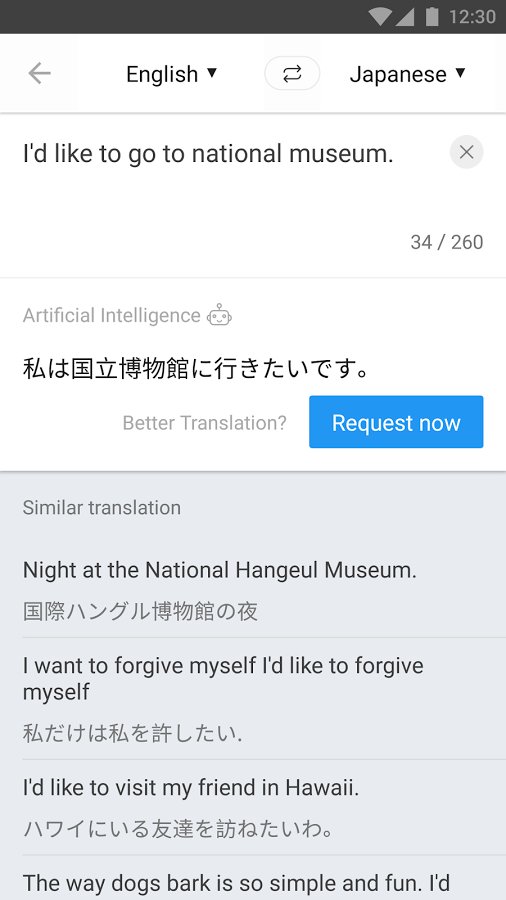Open the friend in Hawaii similar translation
This screenshot has width=506, height=900.
253,808
